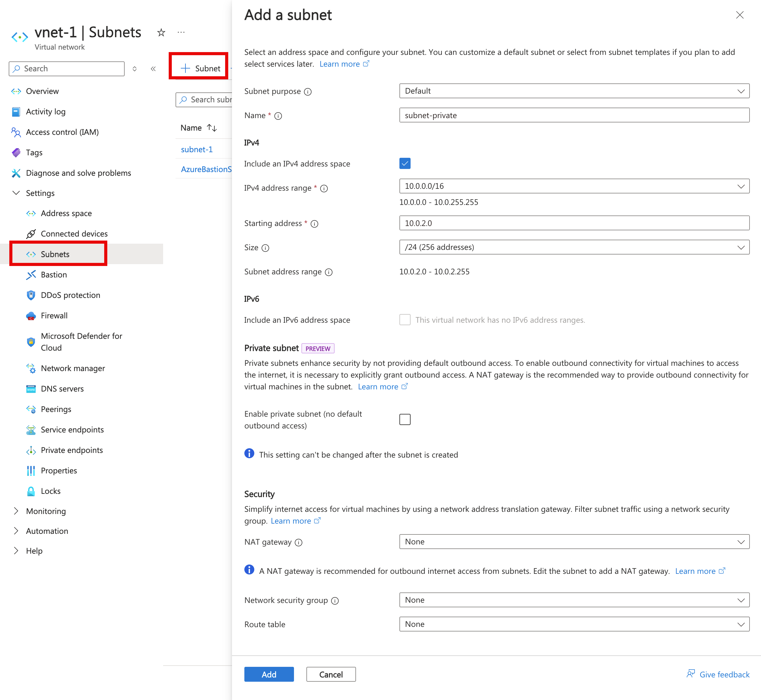Click the Subnets icon in sidebar
Viewport: 761px width, 700px height.
pyautogui.click(x=31, y=255)
